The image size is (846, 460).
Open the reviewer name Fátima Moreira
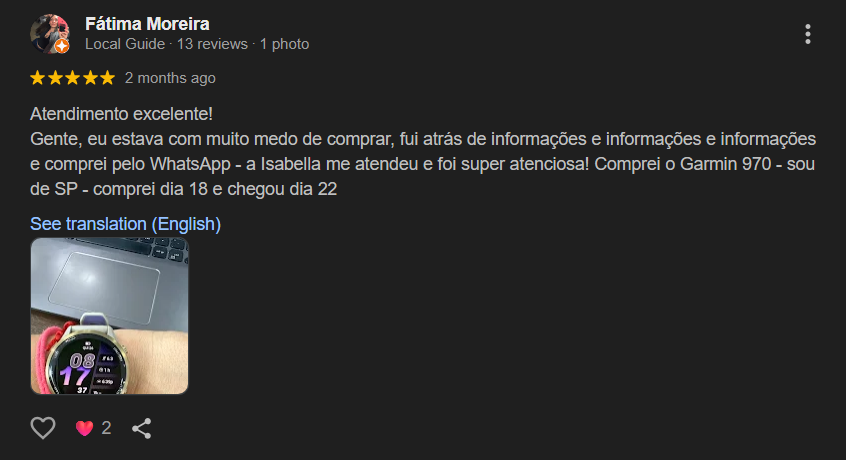click(147, 23)
